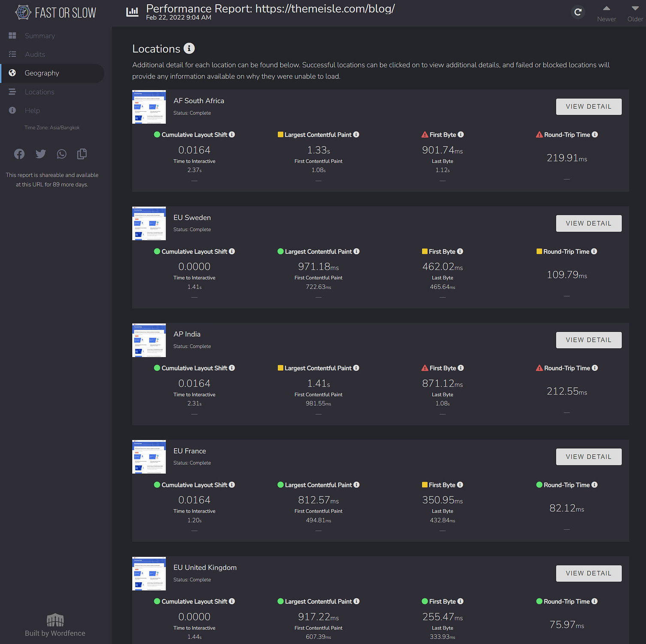Click India Round-Trip Time warning triangle
The height and width of the screenshot is (644, 646).
540,368
